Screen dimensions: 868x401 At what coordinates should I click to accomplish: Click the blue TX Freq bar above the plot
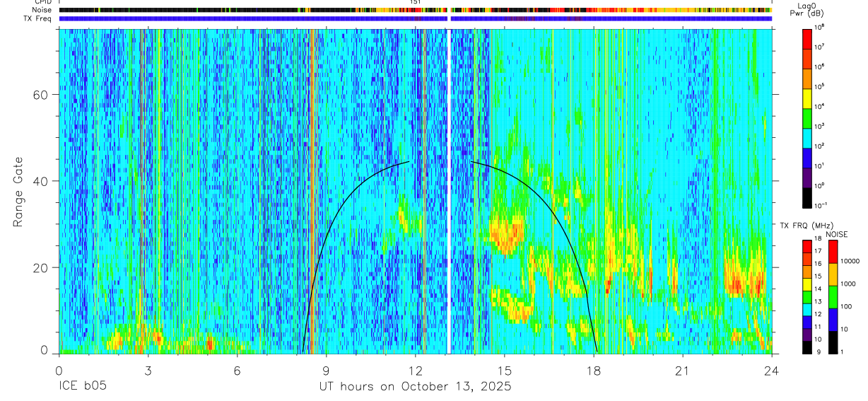pos(415,19)
